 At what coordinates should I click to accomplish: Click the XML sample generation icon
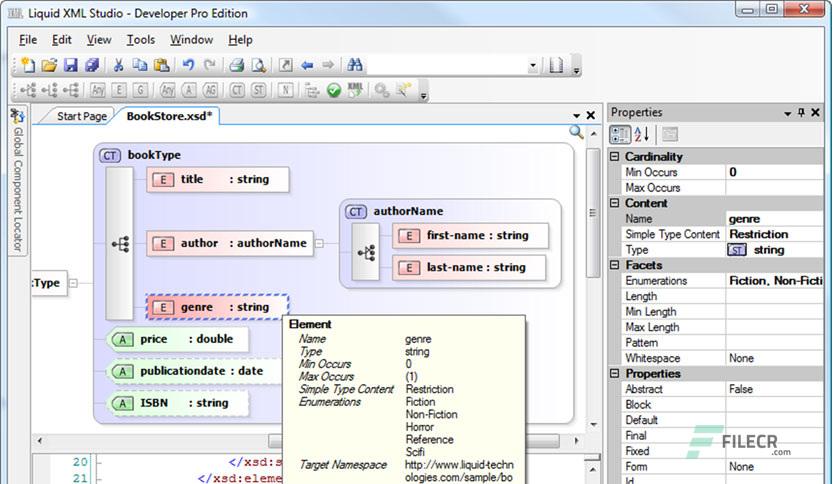(x=355, y=90)
